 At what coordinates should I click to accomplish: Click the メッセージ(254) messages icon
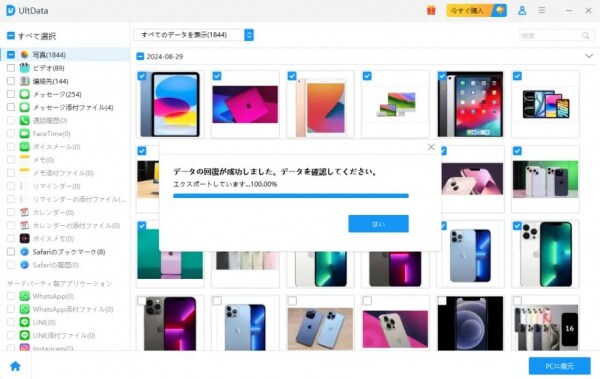24,94
